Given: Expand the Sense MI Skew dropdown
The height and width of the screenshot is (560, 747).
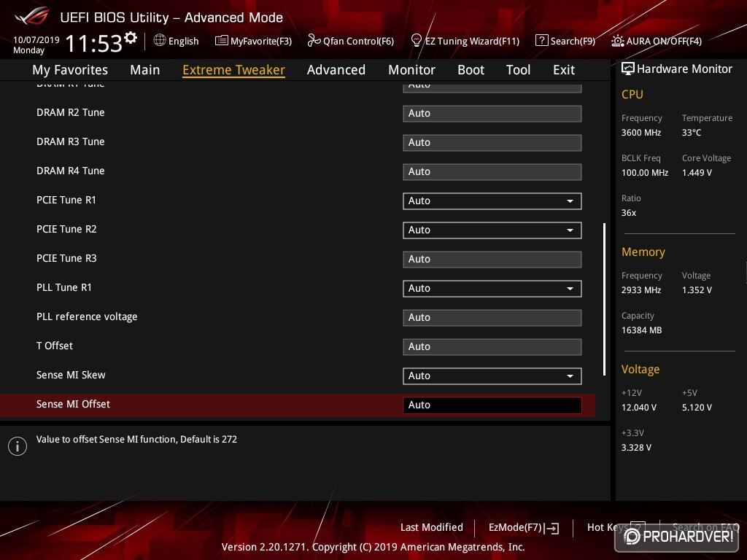Looking at the screenshot, I should point(492,376).
